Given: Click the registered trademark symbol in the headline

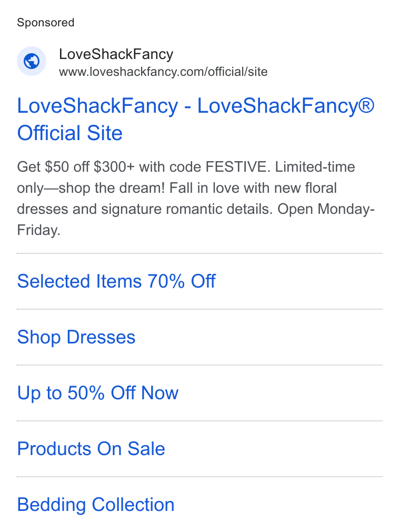Looking at the screenshot, I should coord(366,105).
